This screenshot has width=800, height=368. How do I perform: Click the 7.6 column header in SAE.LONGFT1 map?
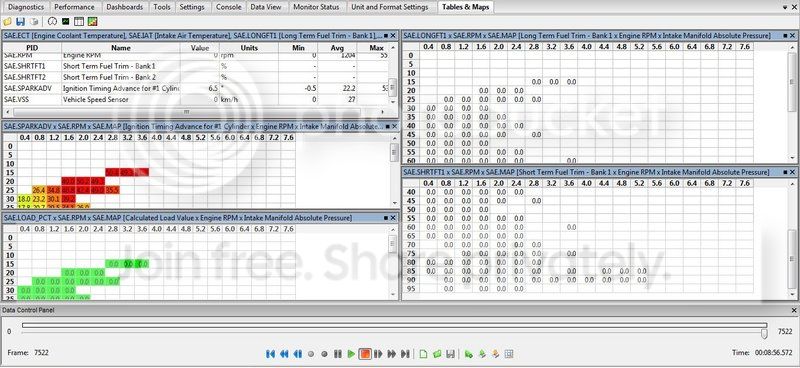click(744, 46)
